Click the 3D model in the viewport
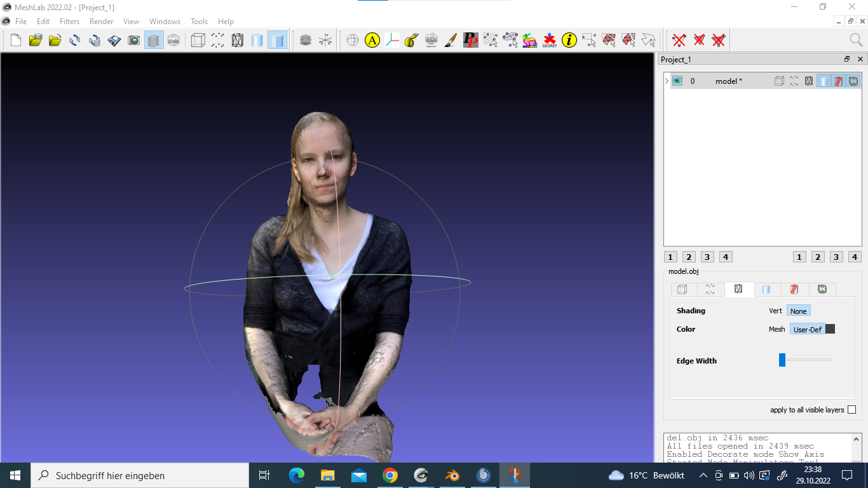This screenshot has width=868, height=488. [329, 286]
